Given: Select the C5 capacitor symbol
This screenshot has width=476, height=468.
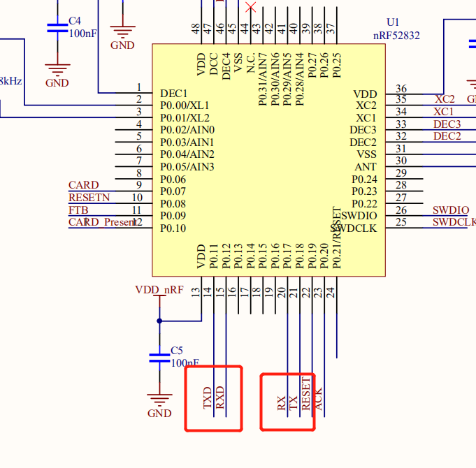Looking at the screenshot, I should (159, 358).
